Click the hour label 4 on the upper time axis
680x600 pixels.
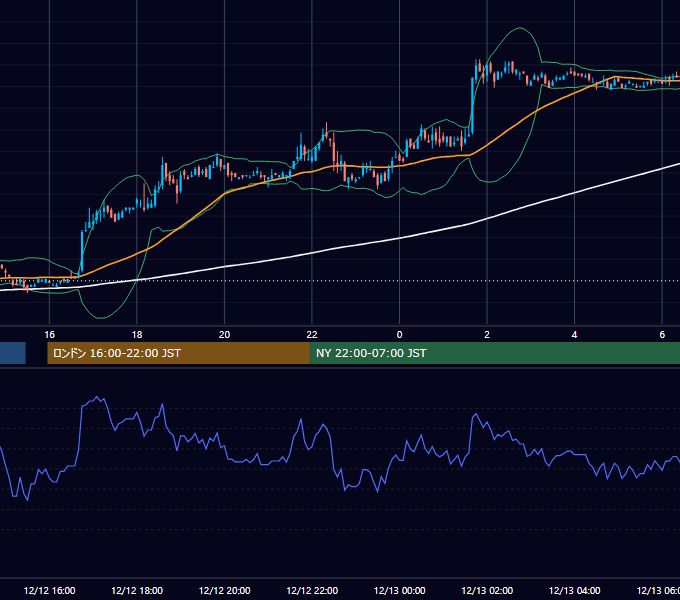tap(575, 335)
